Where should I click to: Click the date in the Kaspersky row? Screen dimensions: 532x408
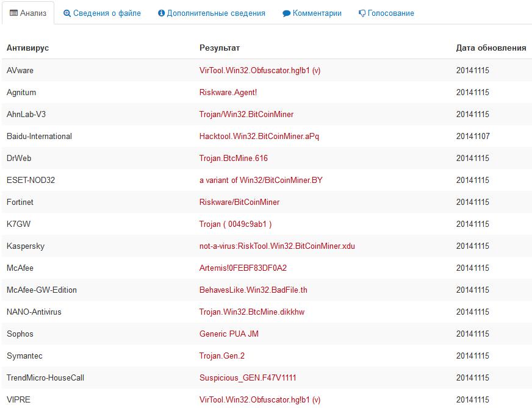pos(473,246)
